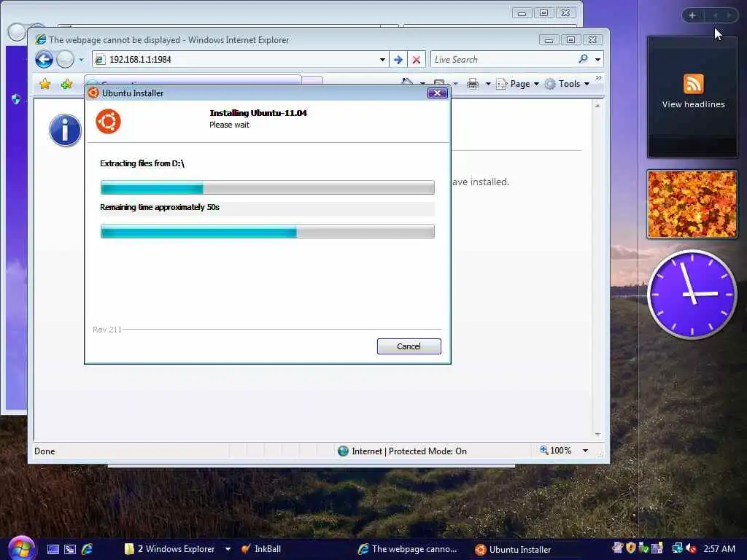The height and width of the screenshot is (560, 747).
Task: Click the analog clock gadget
Action: coord(692,295)
